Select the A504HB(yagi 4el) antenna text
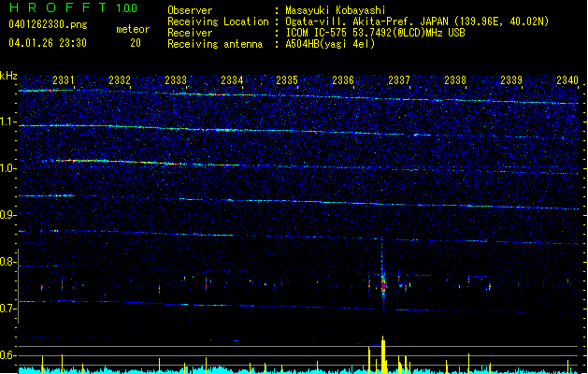 coord(330,44)
